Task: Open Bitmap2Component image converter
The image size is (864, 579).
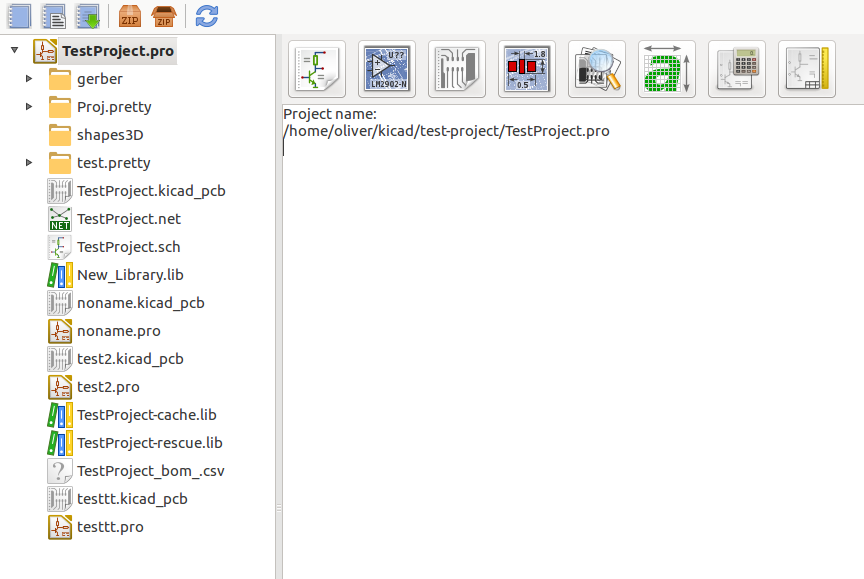Action: (667, 69)
